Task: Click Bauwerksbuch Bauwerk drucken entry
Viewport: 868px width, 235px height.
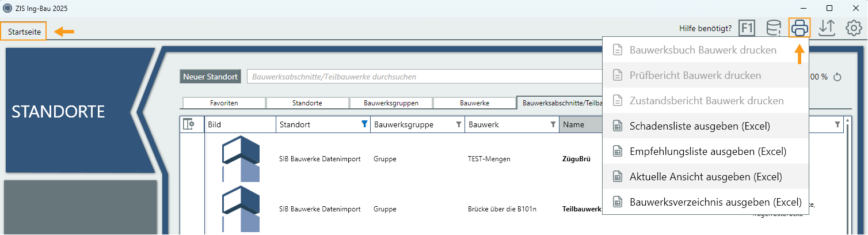Action: (x=705, y=50)
